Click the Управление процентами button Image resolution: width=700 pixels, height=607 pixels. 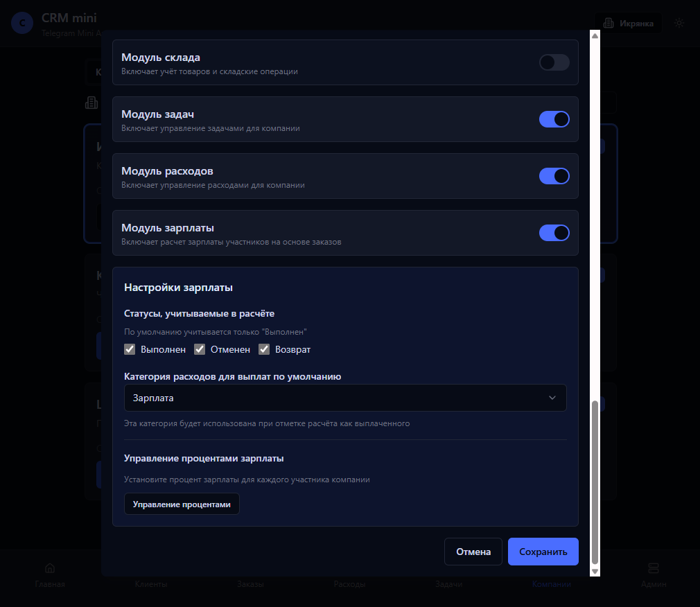[182, 504]
